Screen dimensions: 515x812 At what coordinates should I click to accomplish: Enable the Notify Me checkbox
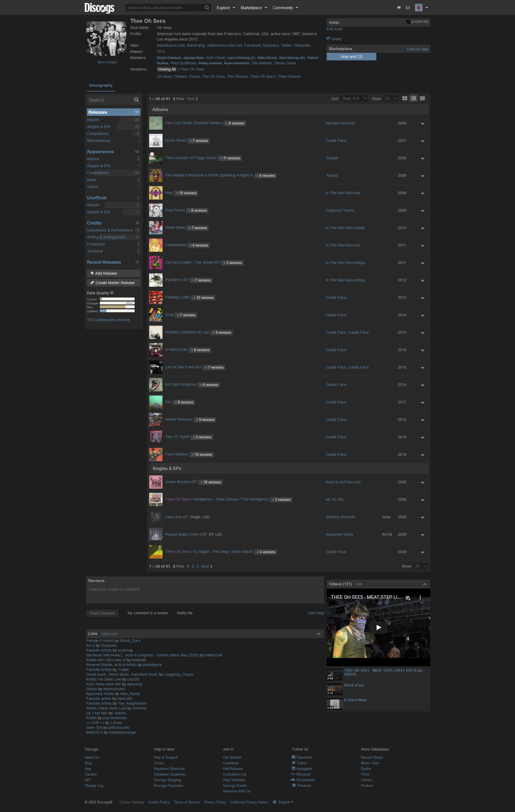(174, 613)
